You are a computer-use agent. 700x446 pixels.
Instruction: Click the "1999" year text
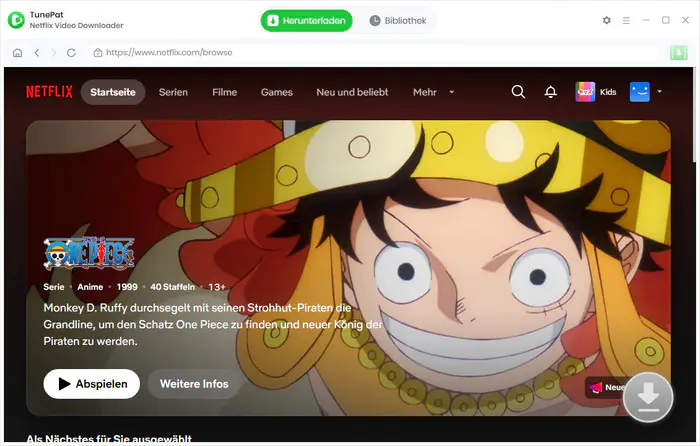(127, 287)
